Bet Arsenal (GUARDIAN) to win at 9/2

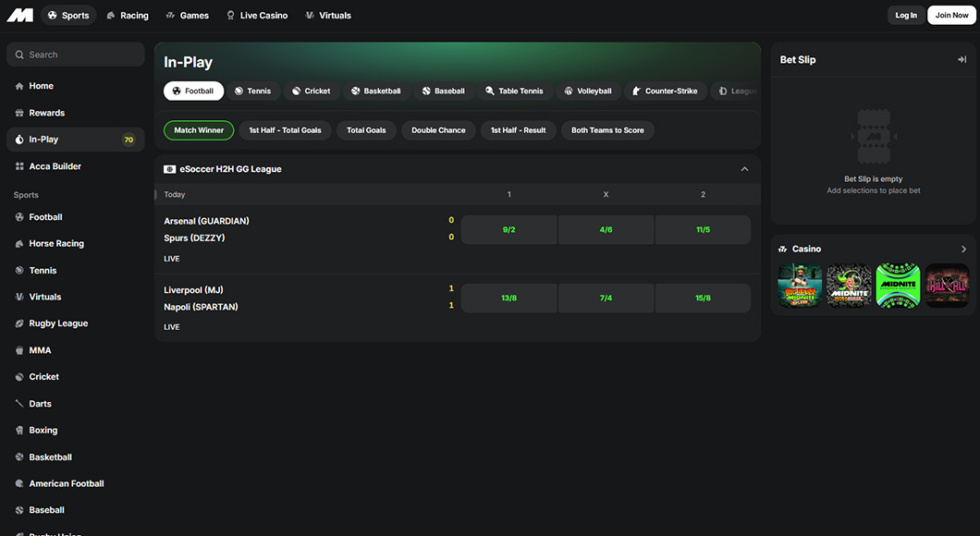[508, 230]
